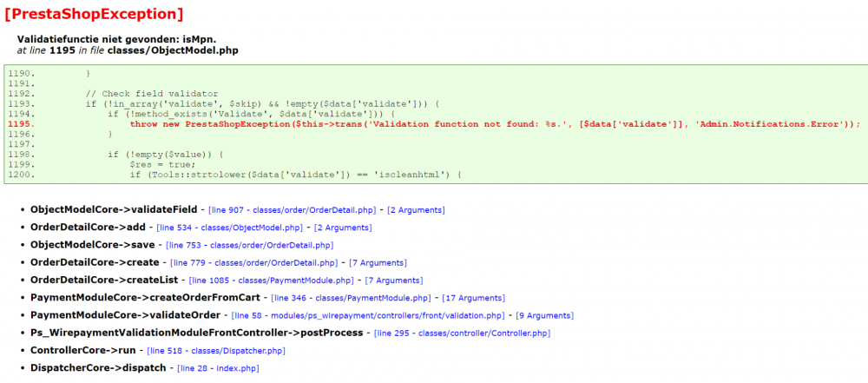Open the line 779 classes/order/OrderDetail.php link

tap(253, 263)
